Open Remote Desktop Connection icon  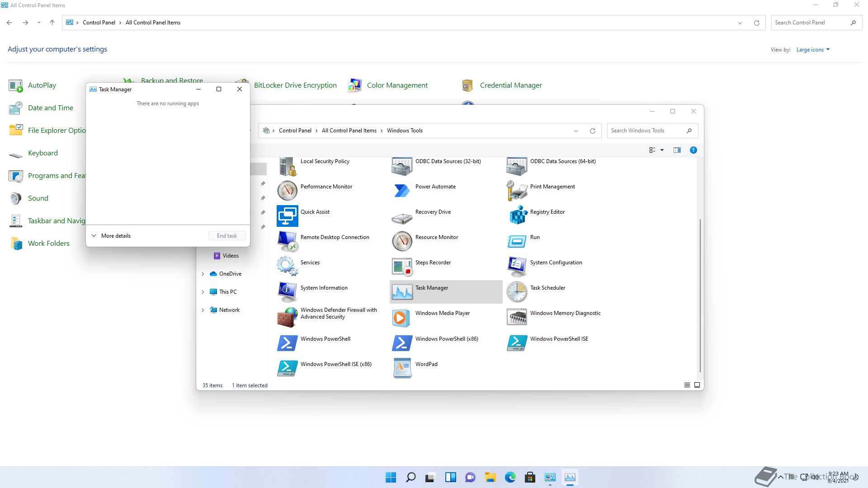pyautogui.click(x=288, y=241)
